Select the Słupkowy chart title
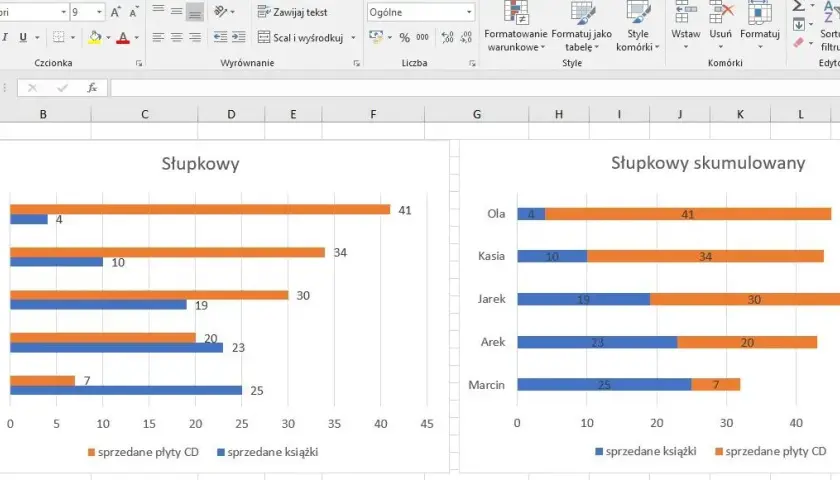 (x=200, y=163)
